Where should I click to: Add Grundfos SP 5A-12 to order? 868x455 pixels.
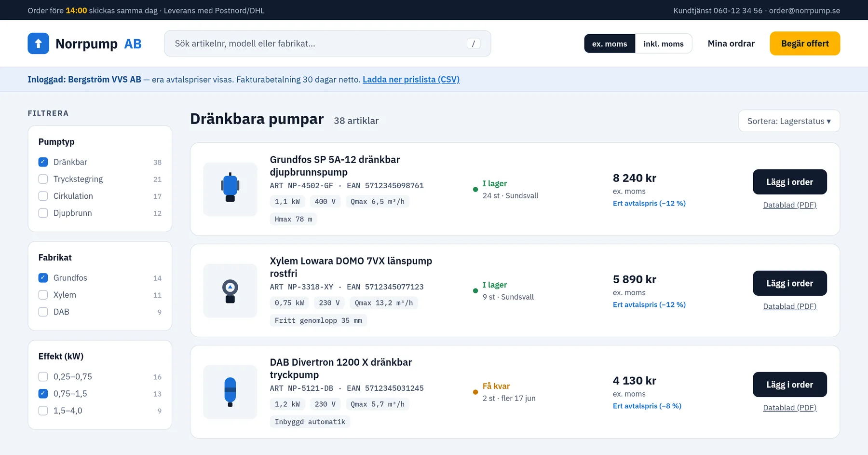pyautogui.click(x=789, y=182)
